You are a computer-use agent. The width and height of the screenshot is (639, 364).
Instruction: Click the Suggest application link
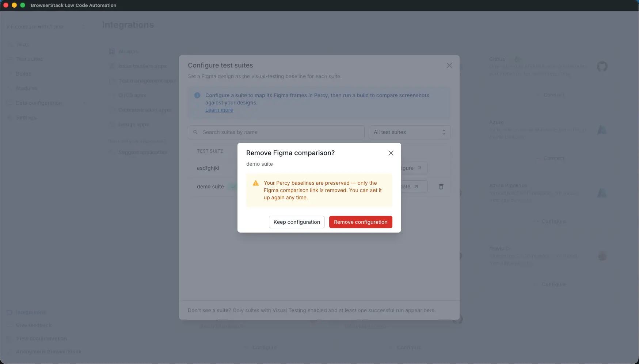click(142, 152)
